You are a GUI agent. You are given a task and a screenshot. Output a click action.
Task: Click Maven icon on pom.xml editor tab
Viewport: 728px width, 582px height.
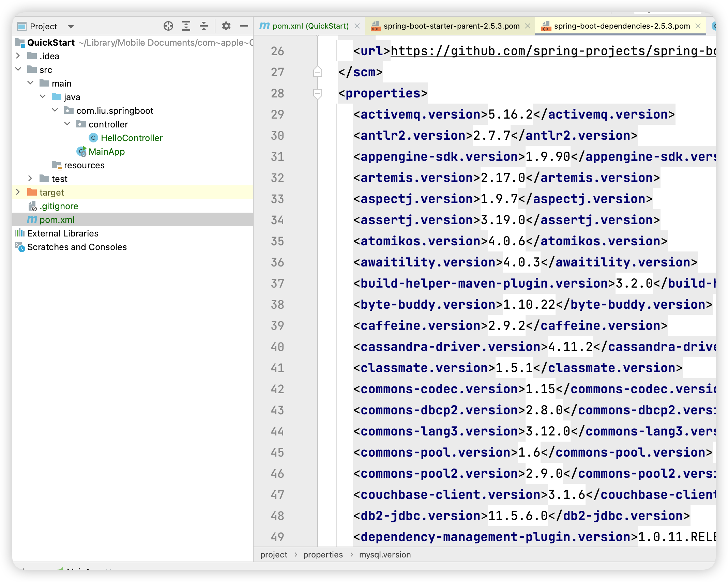[x=264, y=26]
